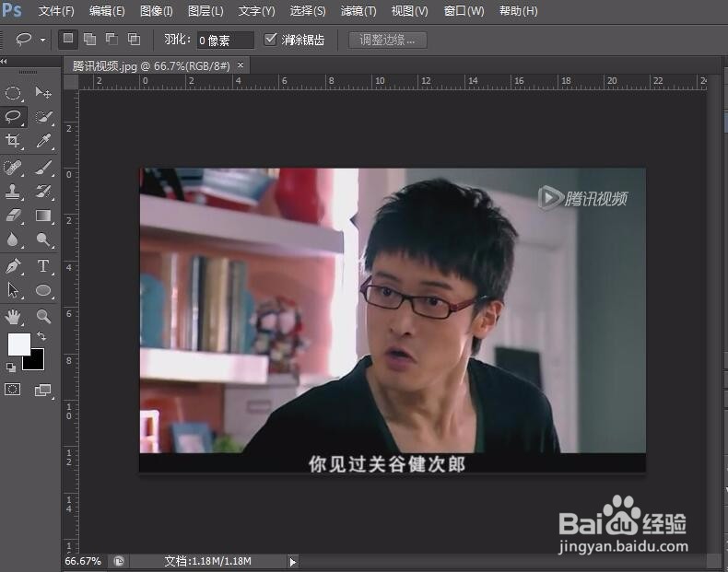Select the Elliptical Marquee tool
The height and width of the screenshot is (572, 728).
[13, 93]
